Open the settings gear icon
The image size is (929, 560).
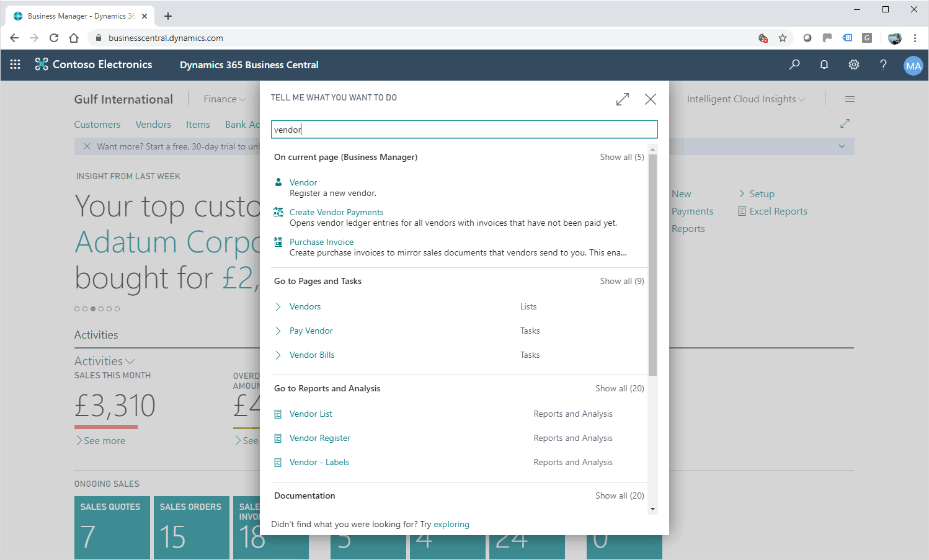pyautogui.click(x=854, y=64)
